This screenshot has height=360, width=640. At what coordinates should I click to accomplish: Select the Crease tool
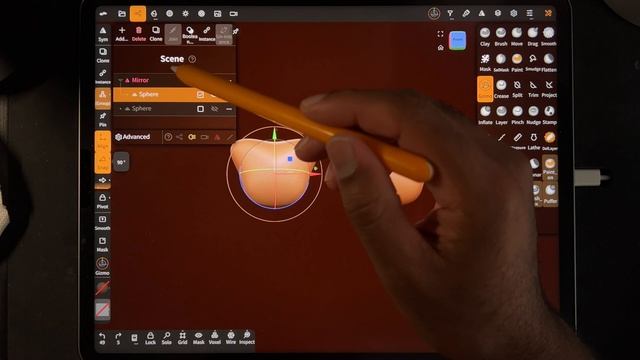501,89
